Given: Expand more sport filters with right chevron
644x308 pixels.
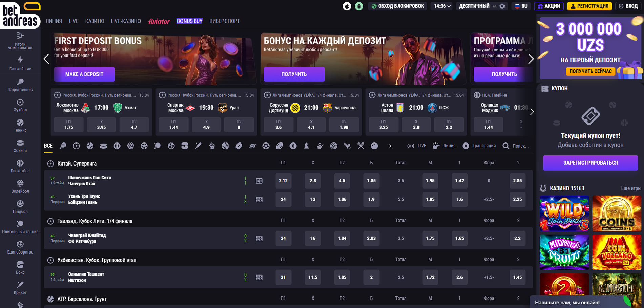Looking at the screenshot, I should (390, 146).
